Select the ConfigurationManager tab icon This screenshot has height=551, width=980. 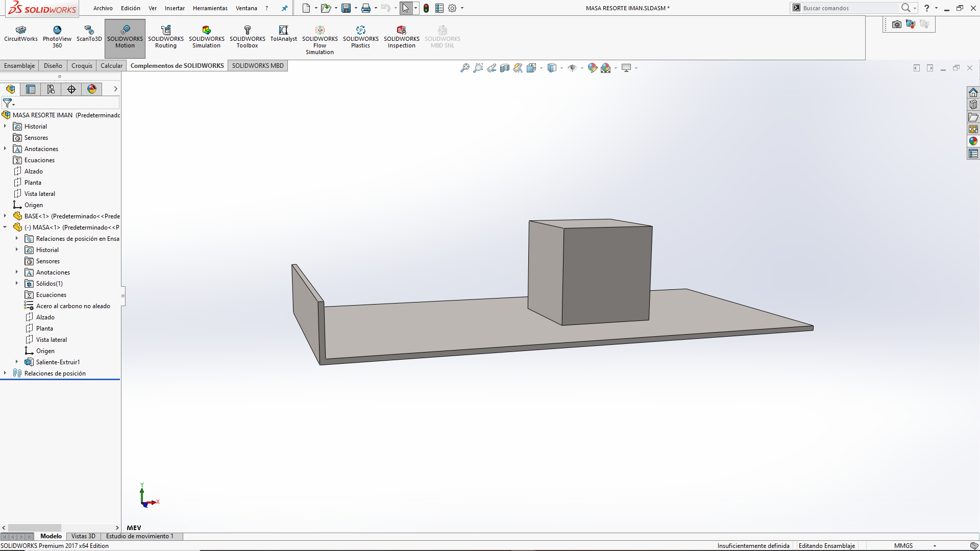click(51, 89)
